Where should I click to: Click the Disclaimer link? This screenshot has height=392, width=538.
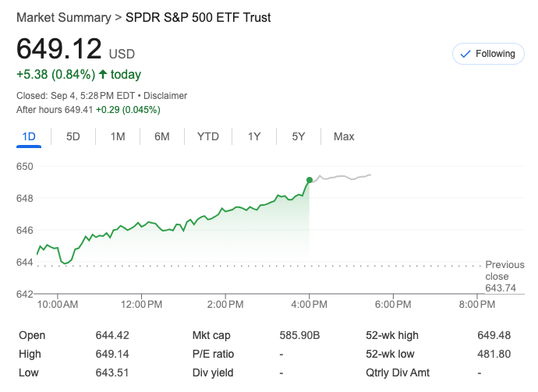165,96
